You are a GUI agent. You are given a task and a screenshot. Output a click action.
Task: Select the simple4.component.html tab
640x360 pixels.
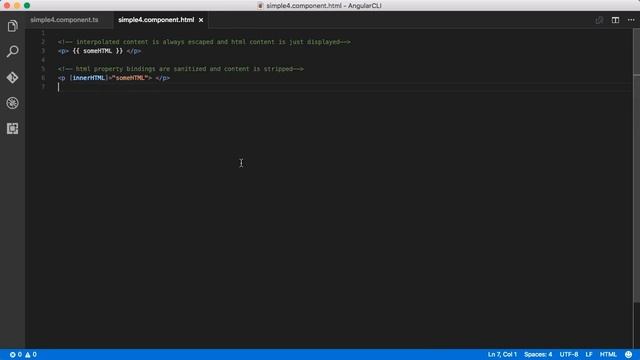coord(156,20)
